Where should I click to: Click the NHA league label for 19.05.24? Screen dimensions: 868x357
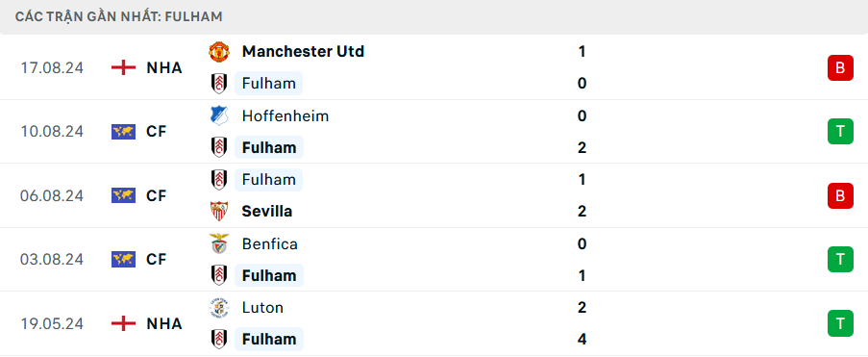[x=164, y=323]
